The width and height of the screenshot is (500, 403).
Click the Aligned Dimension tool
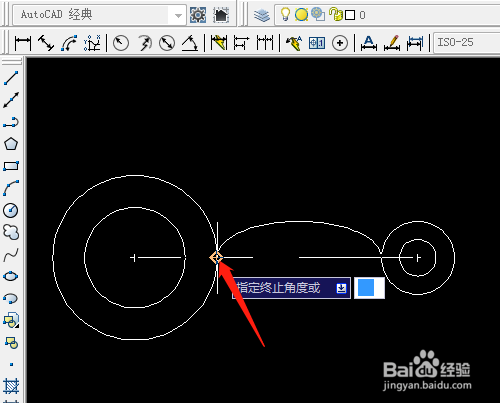(x=46, y=43)
